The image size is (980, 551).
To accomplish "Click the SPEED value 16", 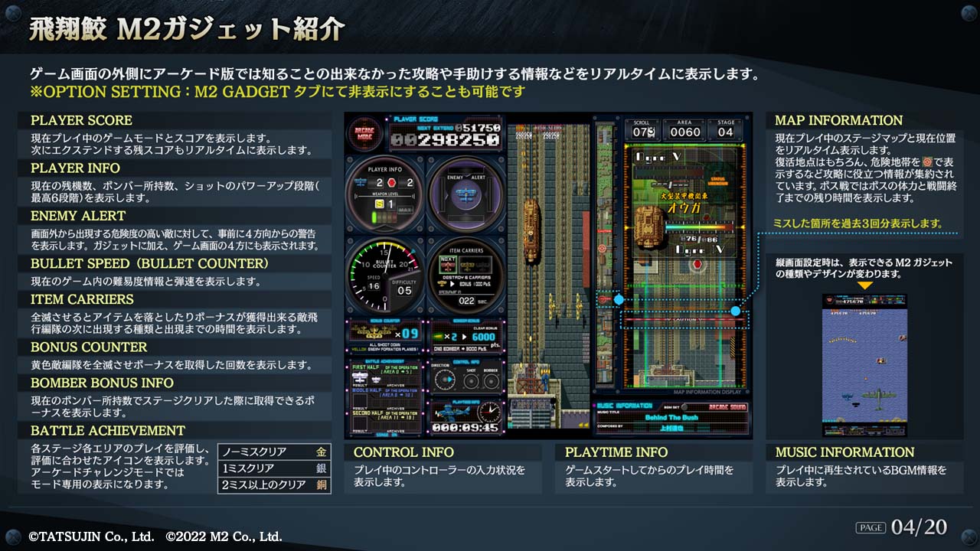I will pos(374,286).
